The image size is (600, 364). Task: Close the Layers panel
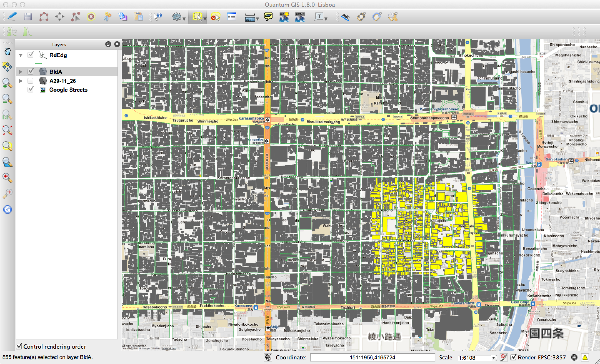tap(117, 44)
